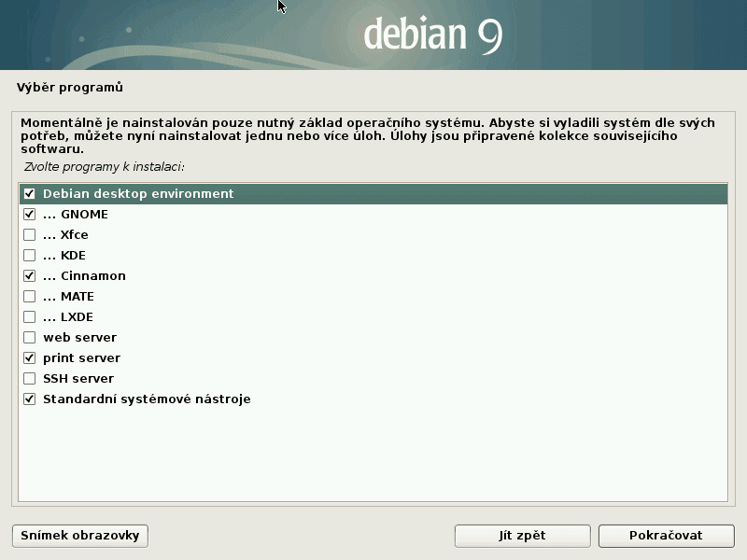The image size is (747, 560).
Task: Uncheck the Debian desktop environment checkbox
Action: click(30, 194)
